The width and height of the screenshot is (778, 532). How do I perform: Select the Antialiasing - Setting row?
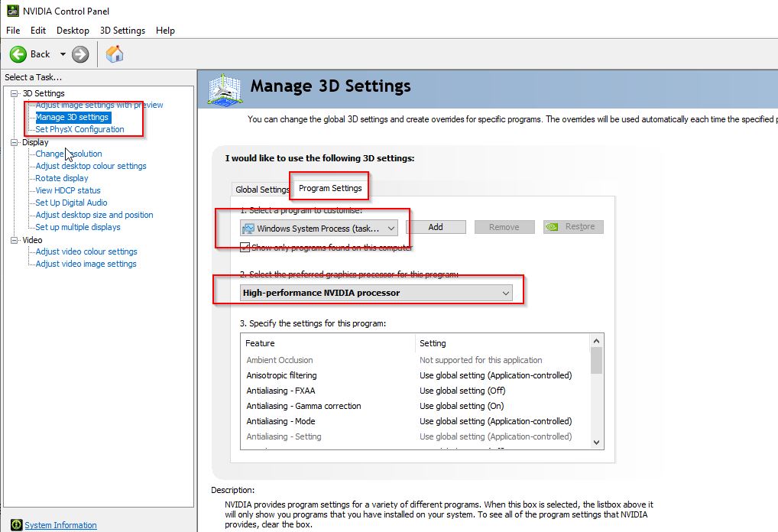(415, 436)
